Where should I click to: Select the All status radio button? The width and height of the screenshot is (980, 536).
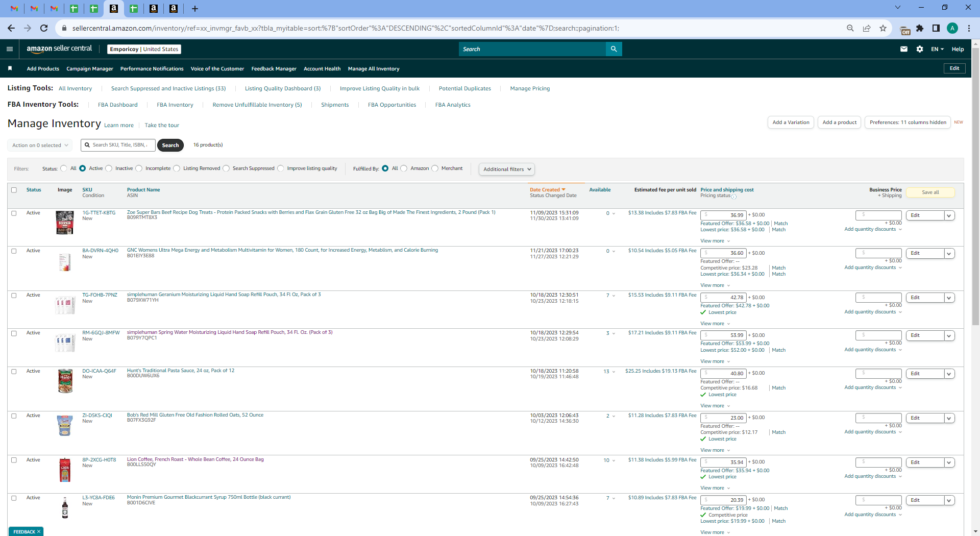(64, 168)
